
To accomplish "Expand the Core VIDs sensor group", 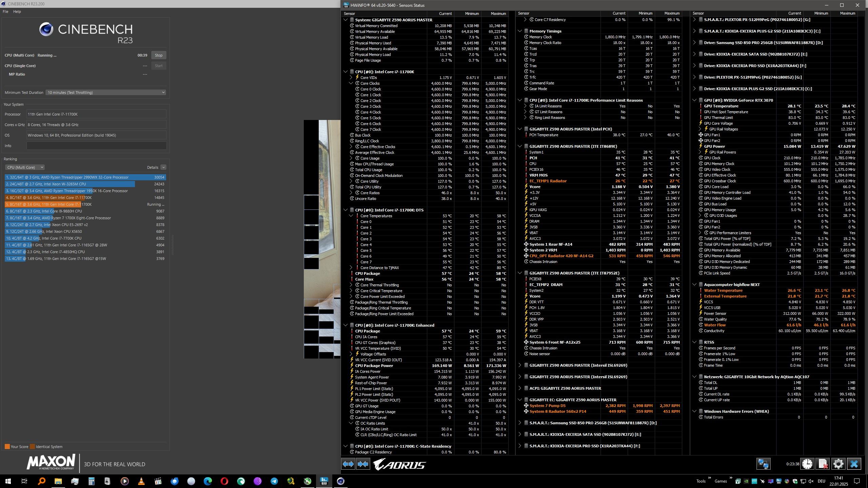I will click(351, 78).
